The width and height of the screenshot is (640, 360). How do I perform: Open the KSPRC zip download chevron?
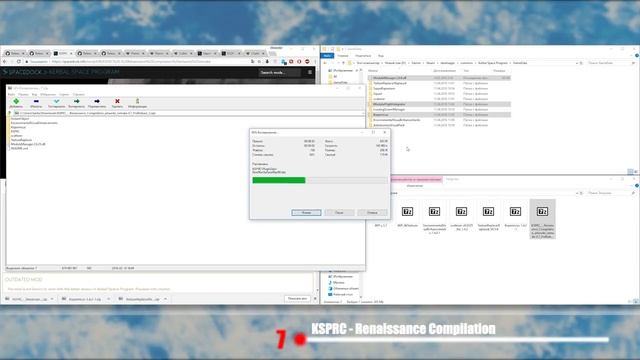[x=52, y=299]
